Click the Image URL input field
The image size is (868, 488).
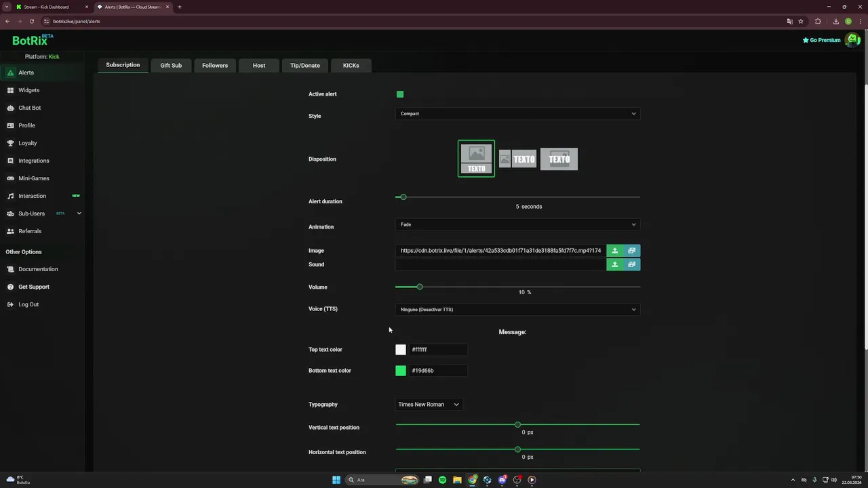point(500,251)
